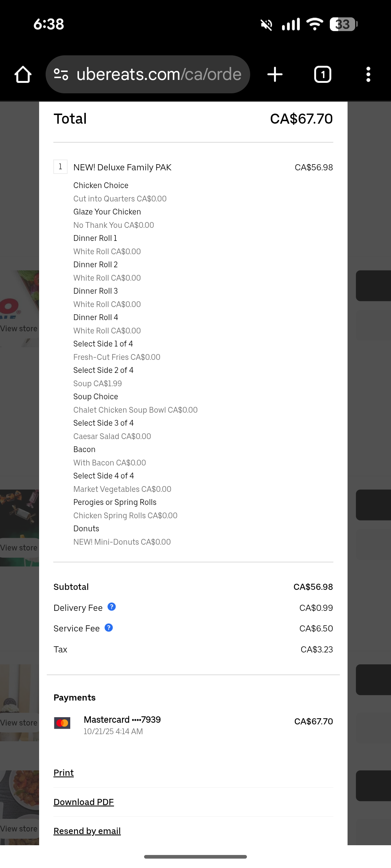Click the Print link

(x=64, y=773)
